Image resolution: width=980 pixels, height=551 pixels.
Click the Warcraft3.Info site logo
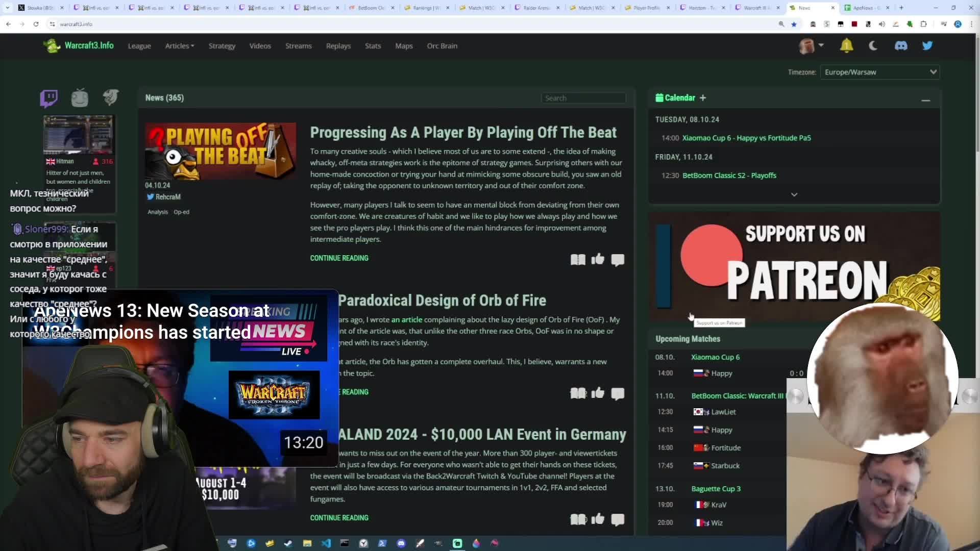79,46
